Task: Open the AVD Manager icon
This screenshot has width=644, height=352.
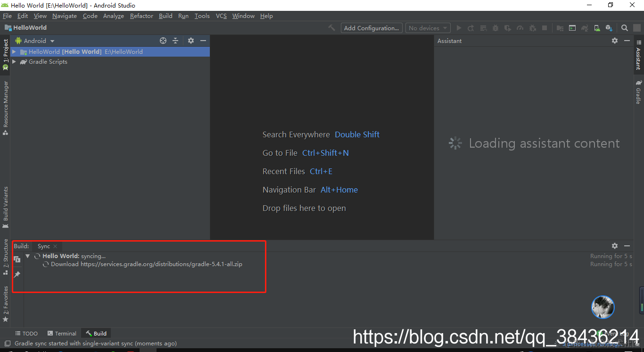Action: (597, 28)
